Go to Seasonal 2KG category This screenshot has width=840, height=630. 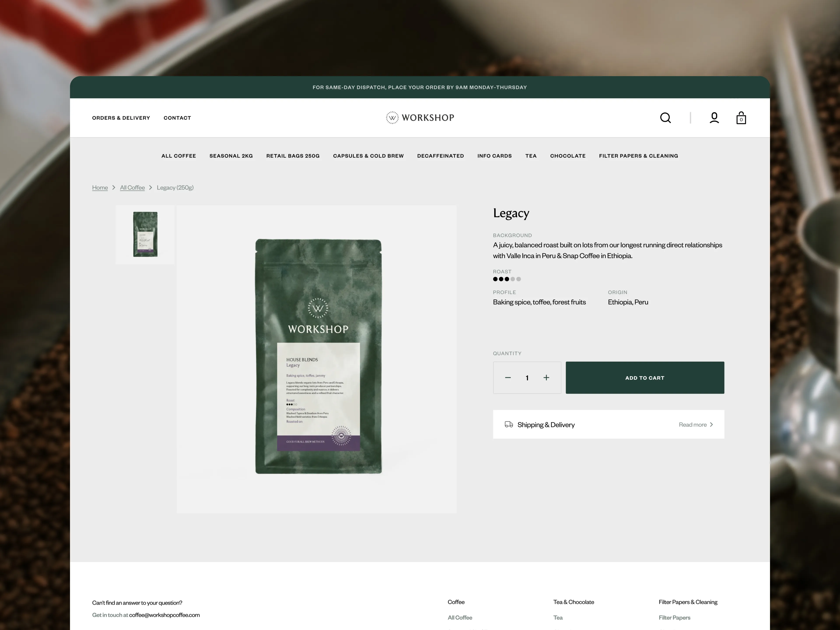(231, 156)
